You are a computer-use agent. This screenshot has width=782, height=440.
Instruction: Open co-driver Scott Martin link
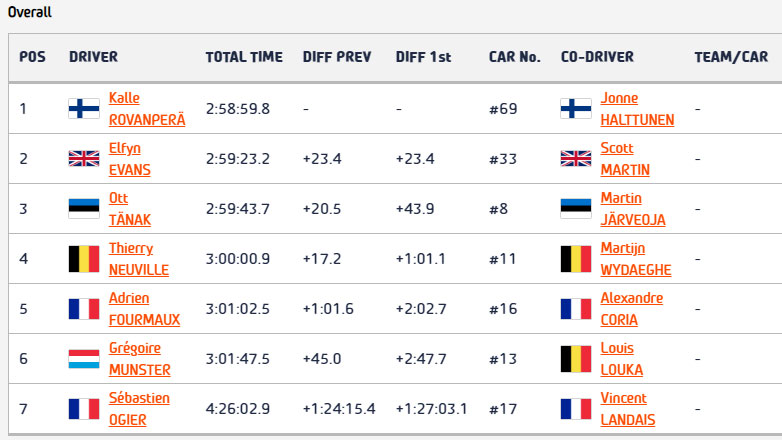click(624, 159)
